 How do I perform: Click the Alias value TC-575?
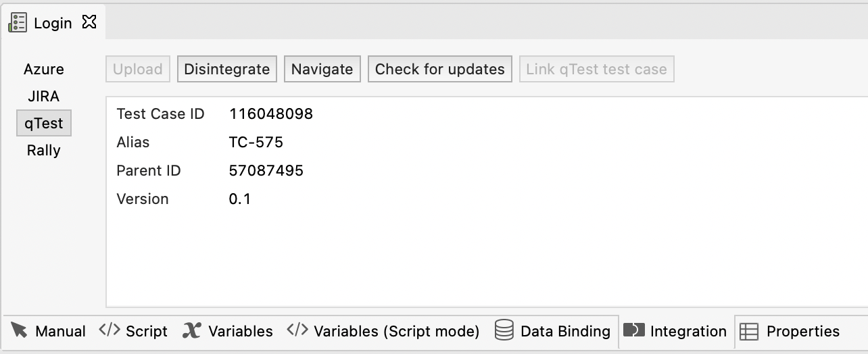256,142
